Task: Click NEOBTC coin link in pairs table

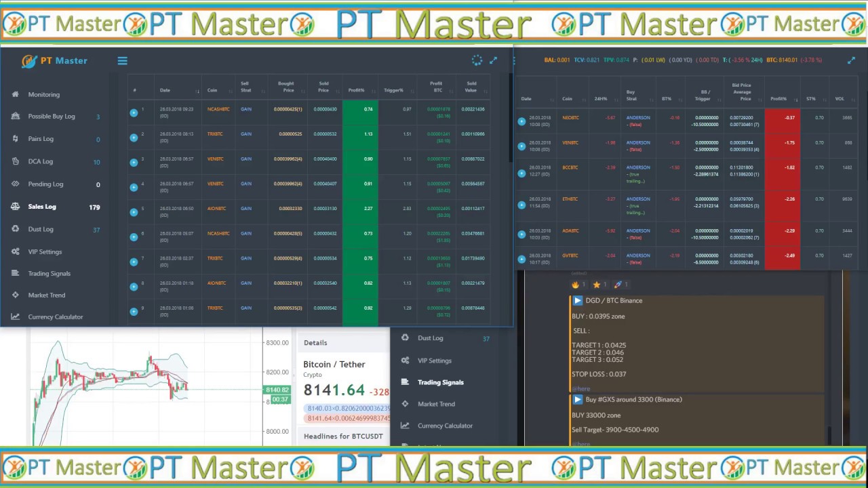Action: tap(570, 118)
